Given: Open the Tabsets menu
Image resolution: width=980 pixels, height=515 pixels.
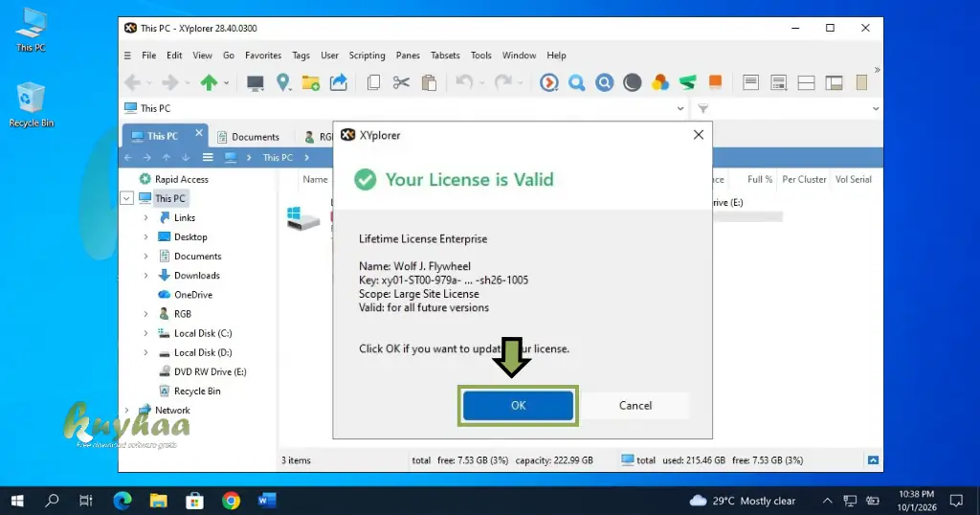Looking at the screenshot, I should [445, 55].
